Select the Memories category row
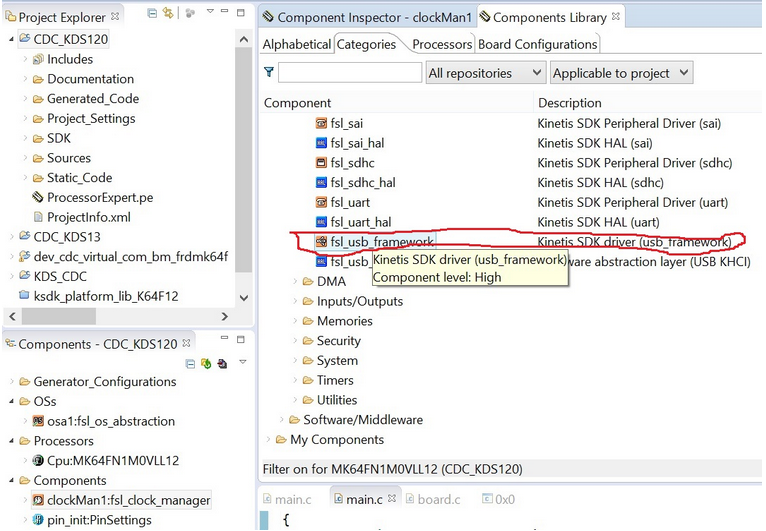Image resolution: width=766 pixels, height=531 pixels. tap(344, 321)
